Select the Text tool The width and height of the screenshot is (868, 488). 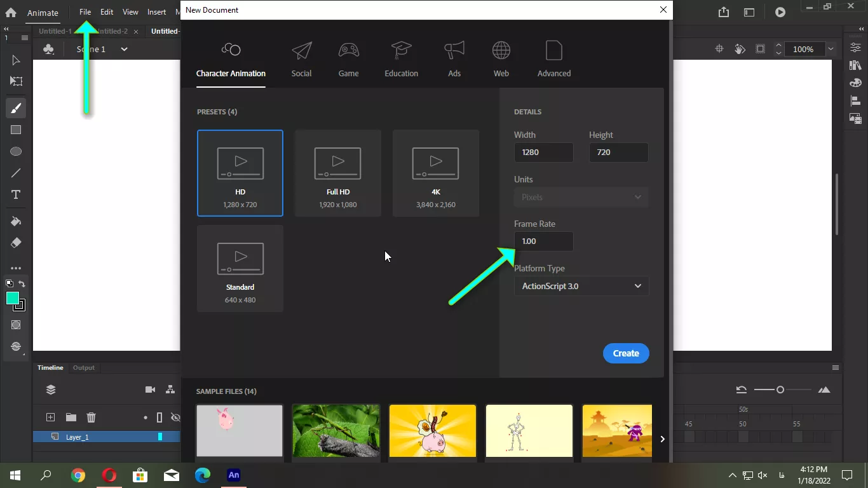pyautogui.click(x=16, y=194)
